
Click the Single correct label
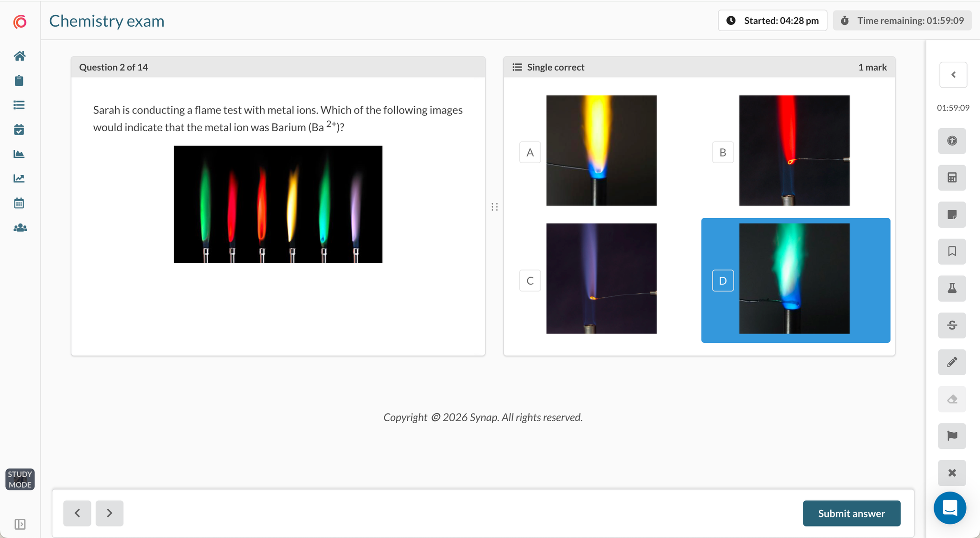click(x=556, y=67)
